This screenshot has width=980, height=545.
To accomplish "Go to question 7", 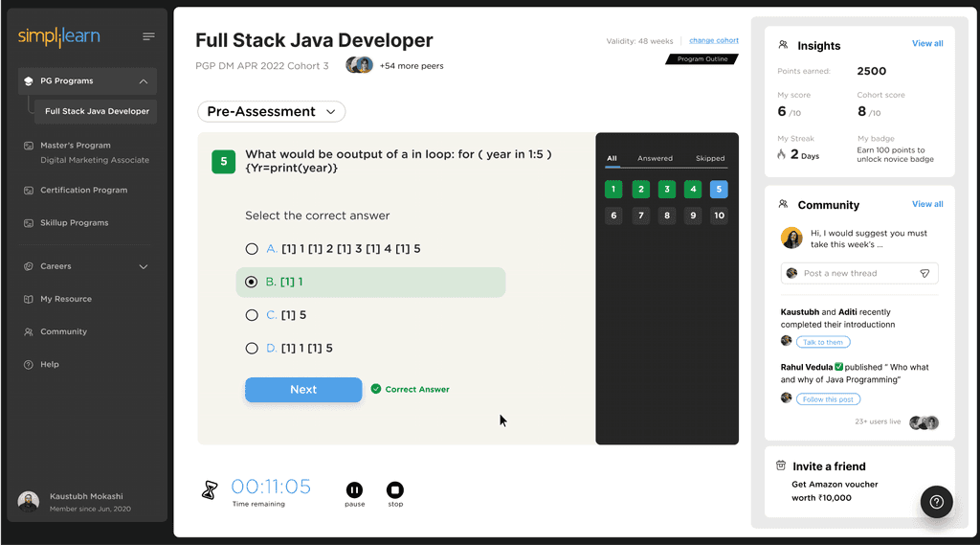I will click(640, 216).
